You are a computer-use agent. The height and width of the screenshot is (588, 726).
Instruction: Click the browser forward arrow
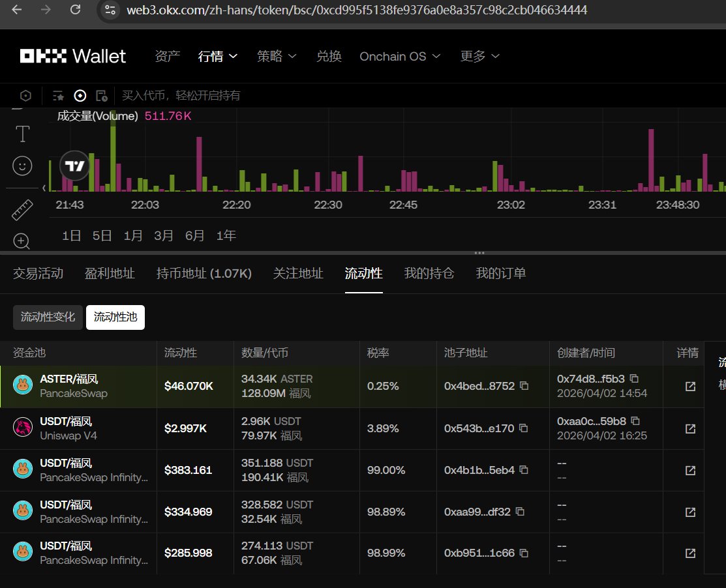pos(46,10)
